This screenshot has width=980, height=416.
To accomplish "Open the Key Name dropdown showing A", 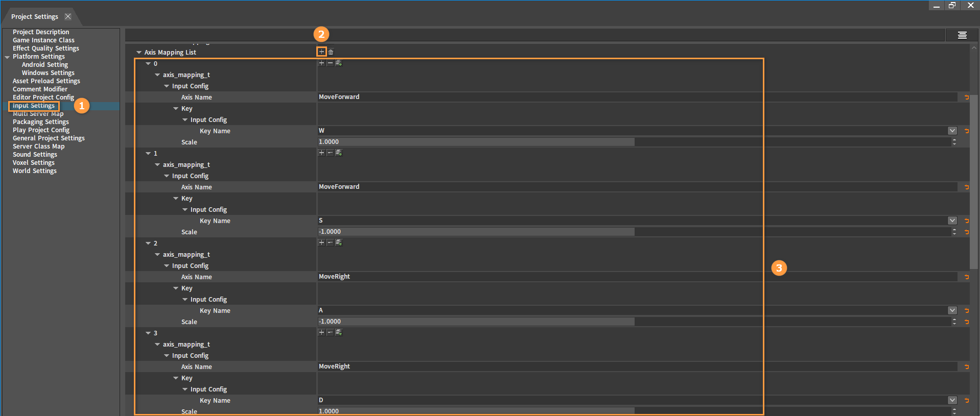I will pyautogui.click(x=952, y=310).
